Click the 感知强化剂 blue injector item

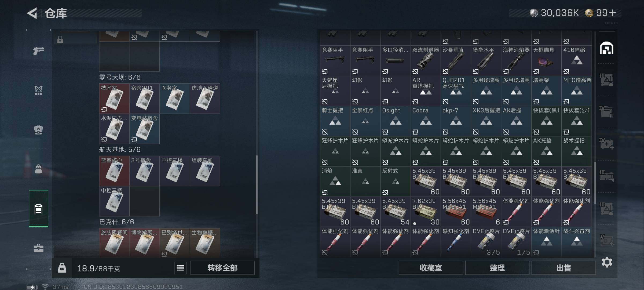click(456, 242)
